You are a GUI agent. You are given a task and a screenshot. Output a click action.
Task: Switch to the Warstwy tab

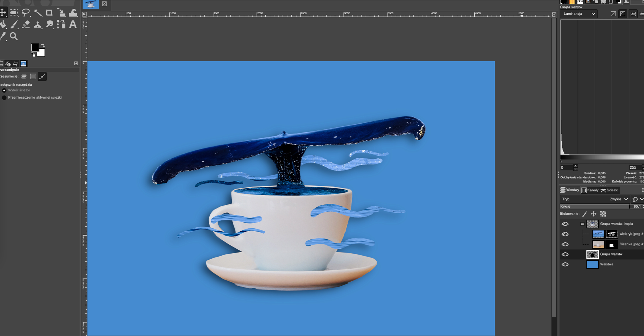click(570, 190)
